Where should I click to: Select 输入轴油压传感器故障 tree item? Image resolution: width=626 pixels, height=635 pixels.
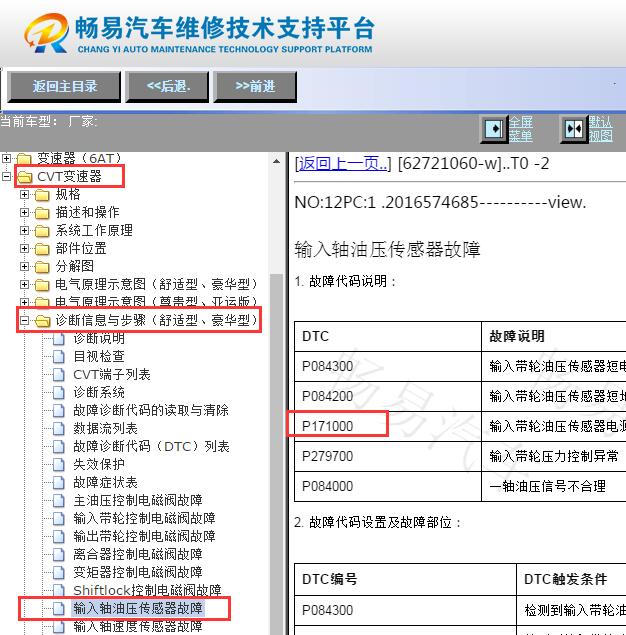tap(138, 608)
